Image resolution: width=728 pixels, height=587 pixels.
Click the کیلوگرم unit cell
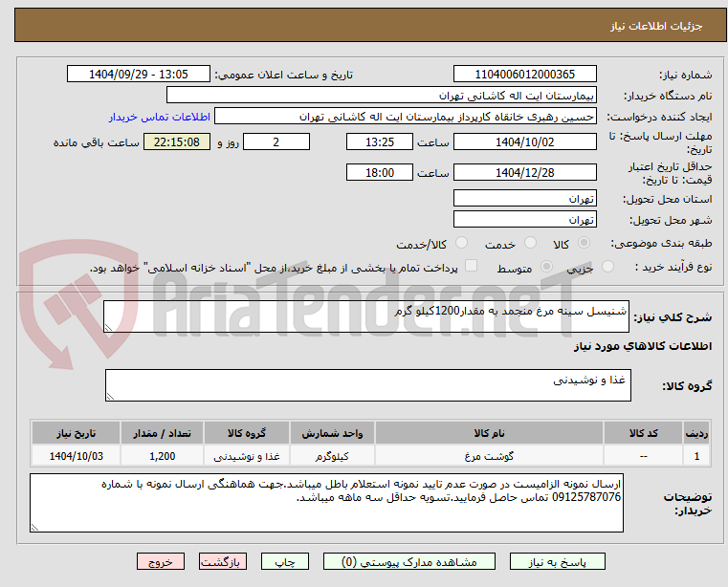pos(332,456)
